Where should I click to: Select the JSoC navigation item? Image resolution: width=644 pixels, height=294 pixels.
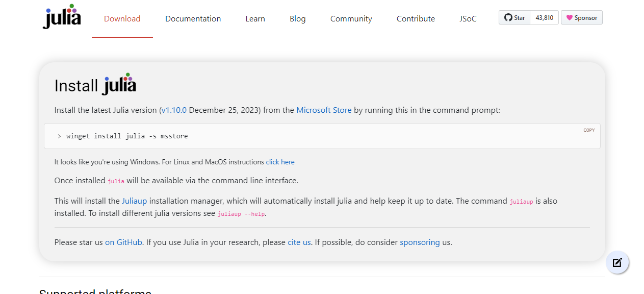[x=468, y=19]
